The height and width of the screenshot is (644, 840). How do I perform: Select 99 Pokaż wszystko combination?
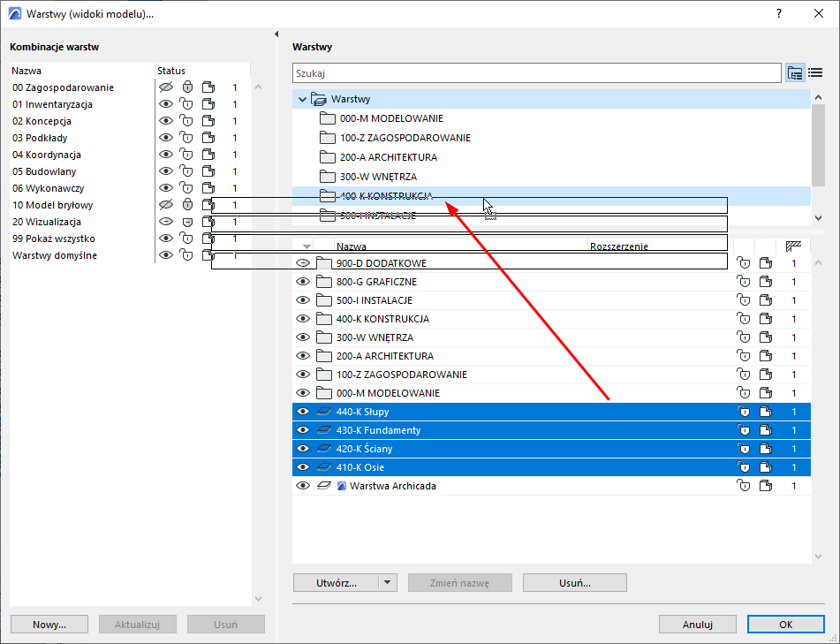coord(54,239)
